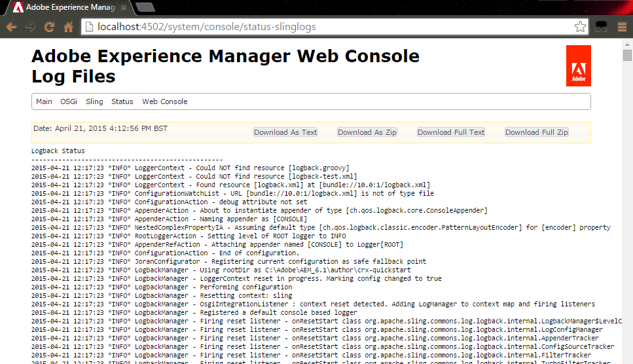The width and height of the screenshot is (633, 364).
Task: Click the 'Naming appender as [CONSOLE]' line
Action: coord(169,219)
